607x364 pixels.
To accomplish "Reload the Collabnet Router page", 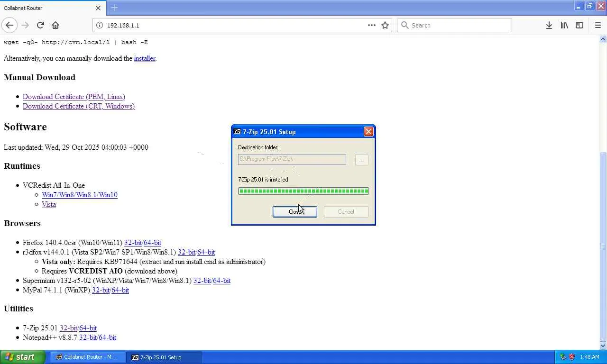I will 40,25.
